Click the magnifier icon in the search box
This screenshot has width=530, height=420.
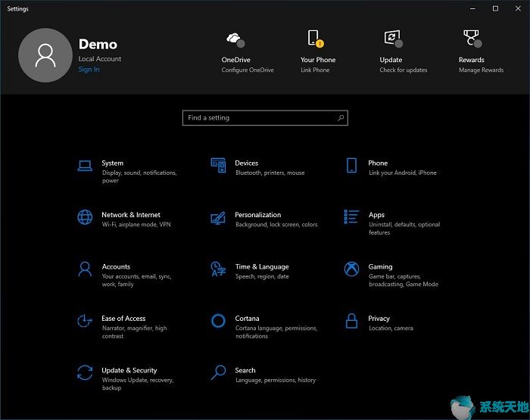[341, 117]
